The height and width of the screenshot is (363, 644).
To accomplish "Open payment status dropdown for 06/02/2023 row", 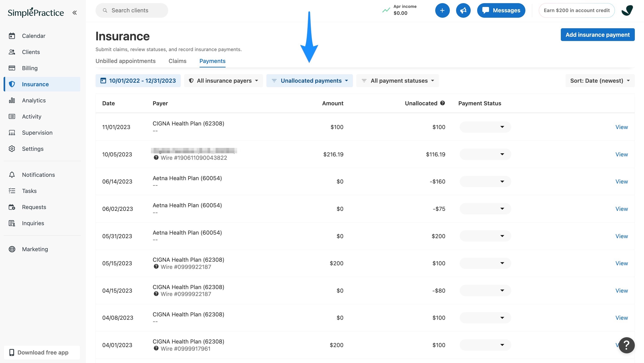I will pyautogui.click(x=485, y=209).
